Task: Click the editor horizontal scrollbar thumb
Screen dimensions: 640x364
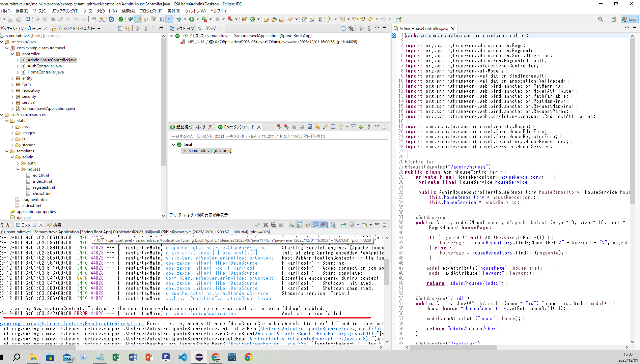Action: pos(454,347)
